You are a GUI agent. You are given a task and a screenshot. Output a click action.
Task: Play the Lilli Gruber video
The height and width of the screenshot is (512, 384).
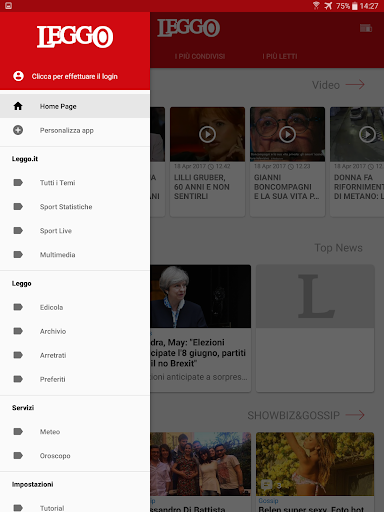click(x=207, y=134)
